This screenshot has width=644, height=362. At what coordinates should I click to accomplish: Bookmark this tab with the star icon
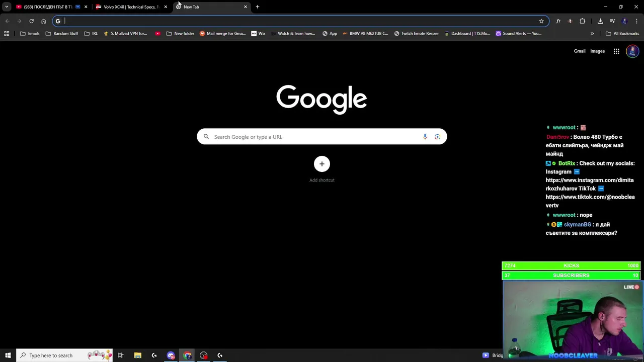click(541, 21)
